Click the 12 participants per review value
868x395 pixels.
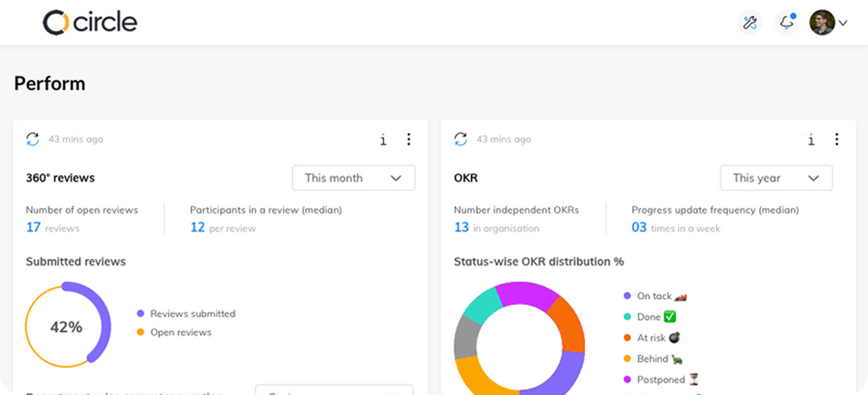197,227
